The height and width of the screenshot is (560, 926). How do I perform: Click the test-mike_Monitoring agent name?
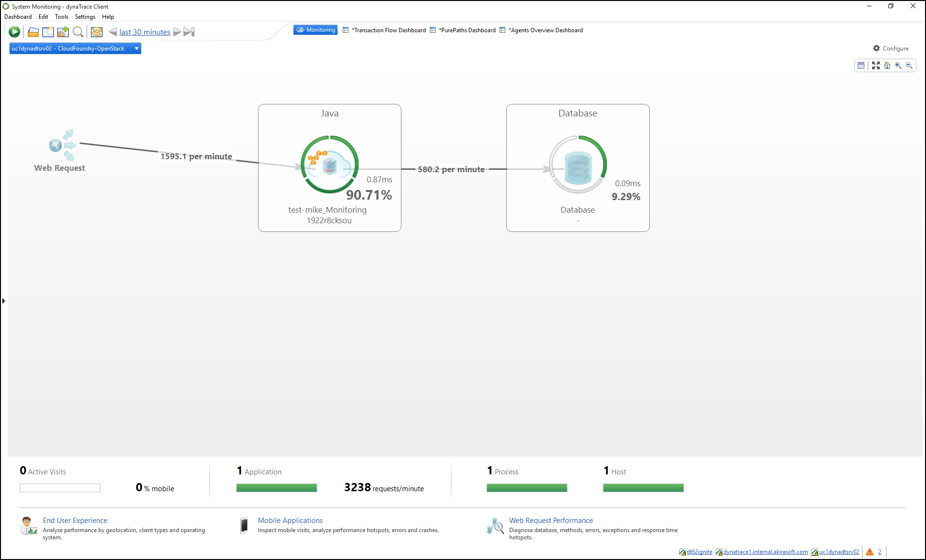(327, 210)
